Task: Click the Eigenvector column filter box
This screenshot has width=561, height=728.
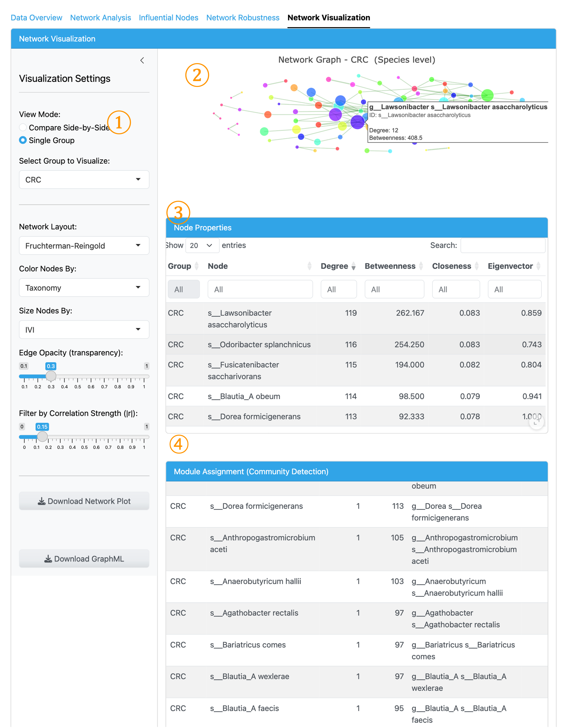Action: pos(515,289)
